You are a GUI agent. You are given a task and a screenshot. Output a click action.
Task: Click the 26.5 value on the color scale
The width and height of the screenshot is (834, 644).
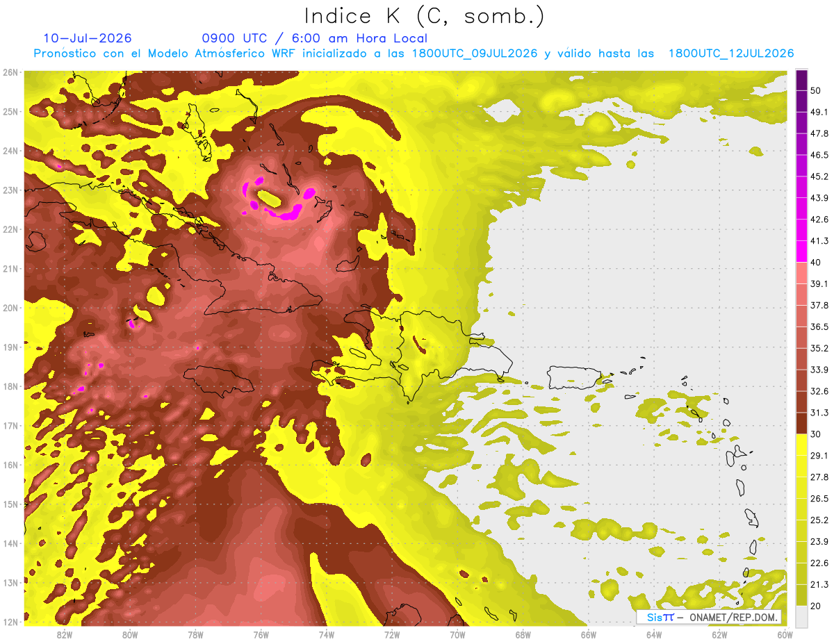click(x=819, y=499)
